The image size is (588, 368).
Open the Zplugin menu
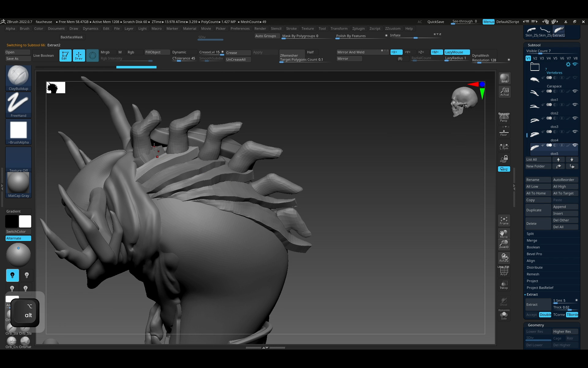click(x=358, y=29)
